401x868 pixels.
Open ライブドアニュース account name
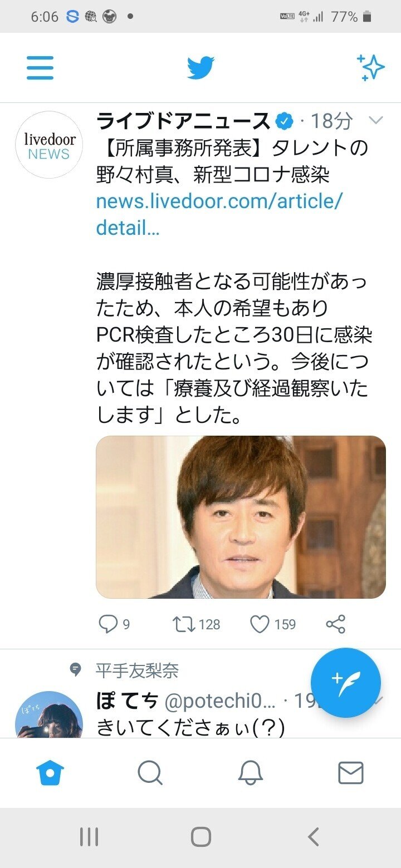pos(183,121)
